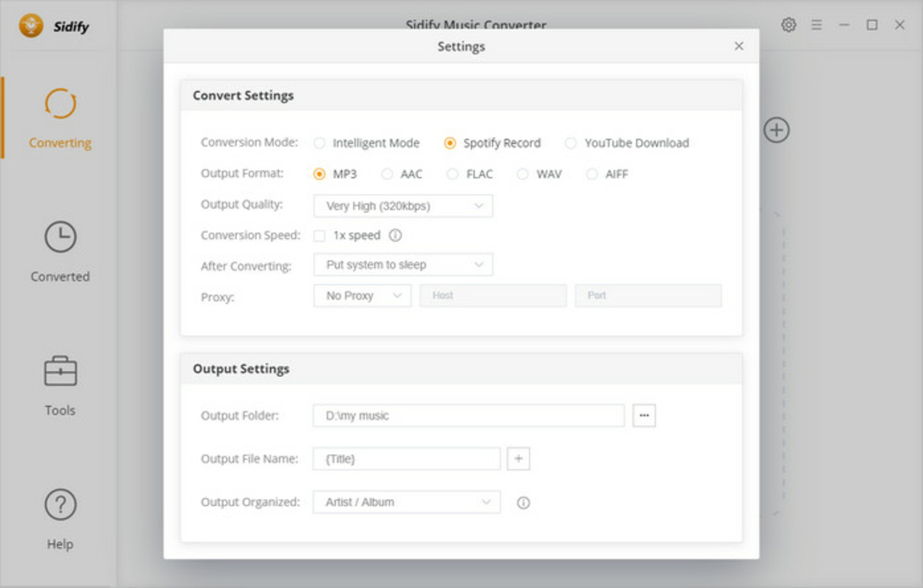Open the Tools section in sidebar

point(60,386)
